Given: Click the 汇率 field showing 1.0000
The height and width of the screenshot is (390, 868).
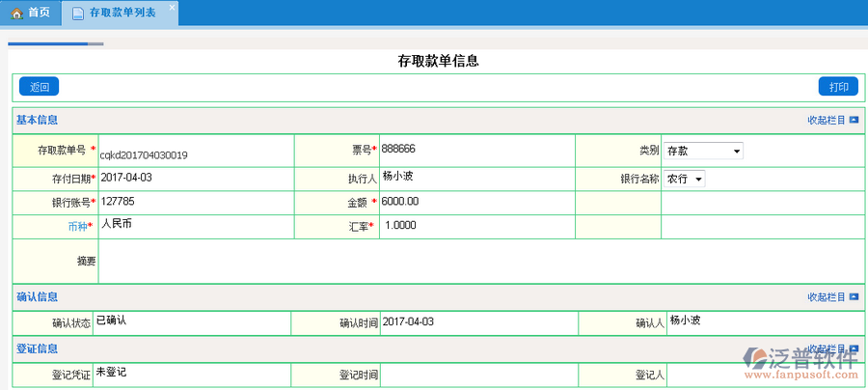Looking at the screenshot, I should (x=475, y=225).
